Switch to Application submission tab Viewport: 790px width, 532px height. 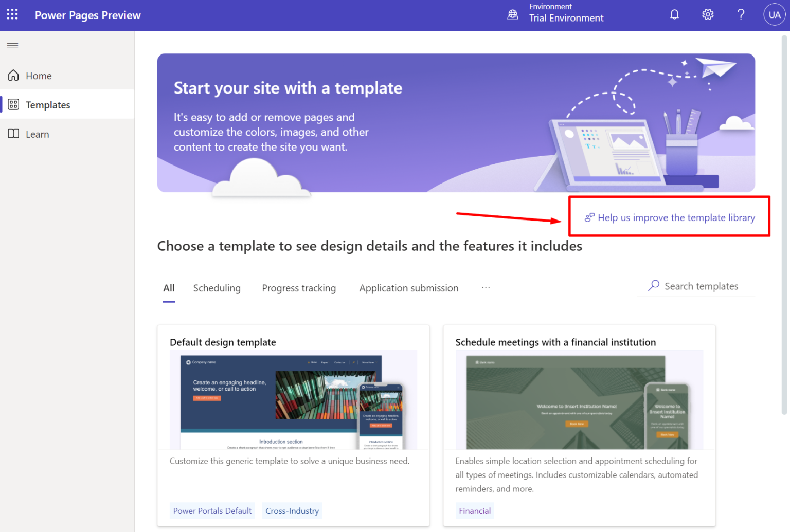coord(409,288)
